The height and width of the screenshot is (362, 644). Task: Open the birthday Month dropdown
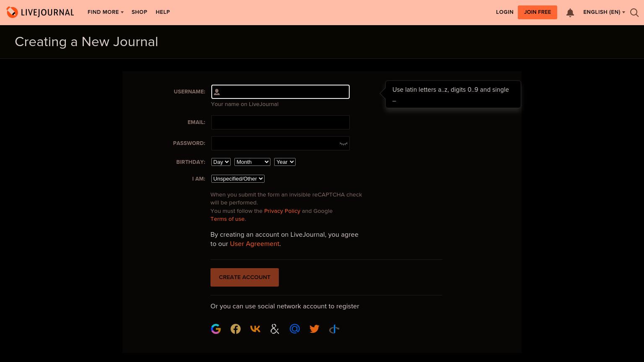click(x=252, y=162)
